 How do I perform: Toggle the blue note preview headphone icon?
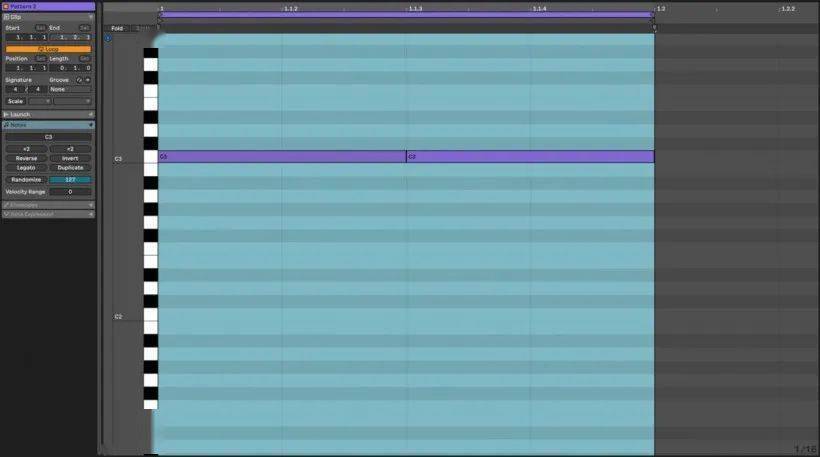tap(108, 38)
